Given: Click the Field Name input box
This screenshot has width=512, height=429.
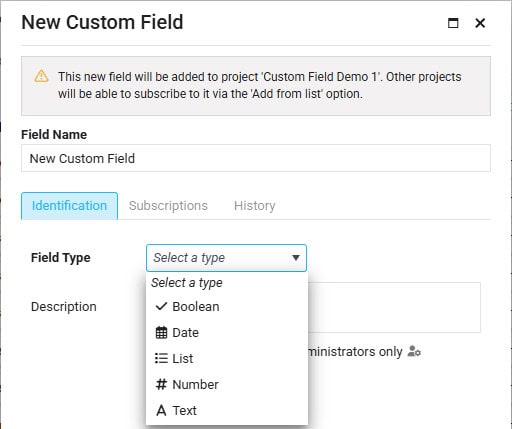Looking at the screenshot, I should [256, 158].
